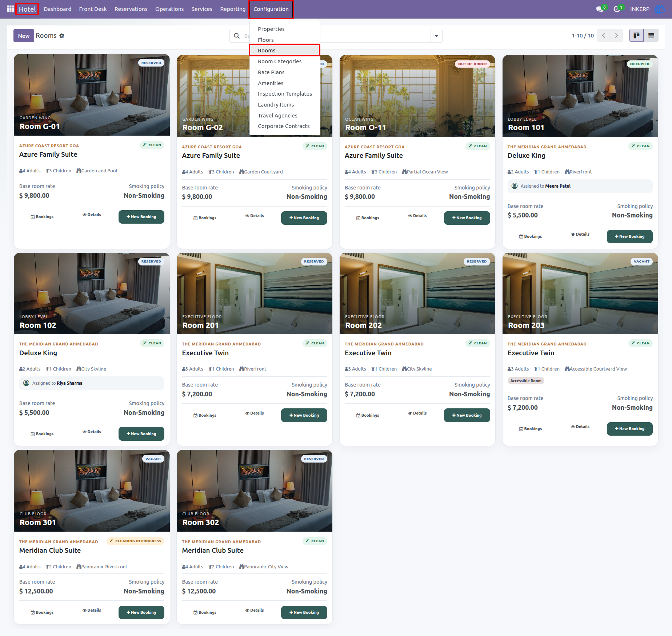Click the search magnifier icon

pyautogui.click(x=237, y=36)
